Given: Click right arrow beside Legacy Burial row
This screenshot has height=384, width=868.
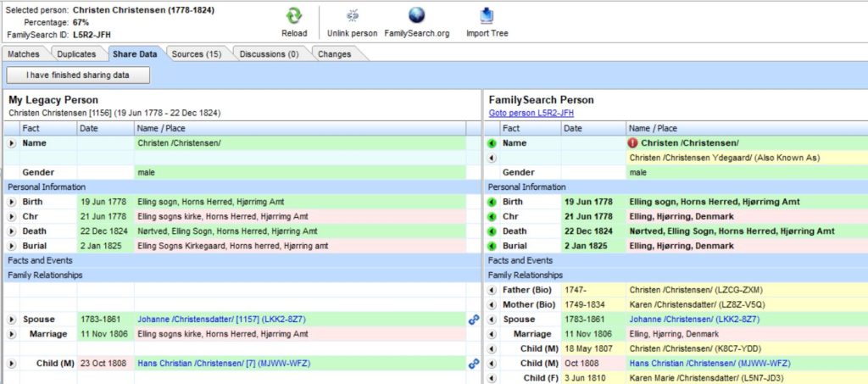Looking at the screenshot, I should point(12,246).
